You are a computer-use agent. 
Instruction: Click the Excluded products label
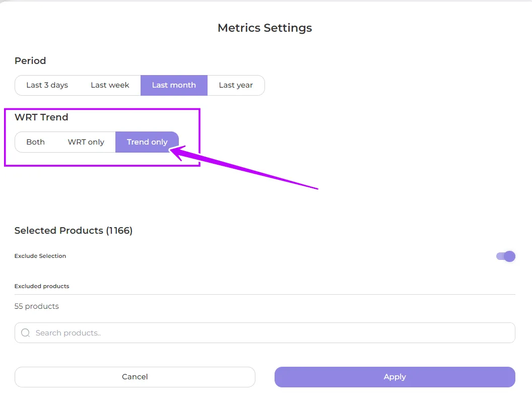pos(42,286)
